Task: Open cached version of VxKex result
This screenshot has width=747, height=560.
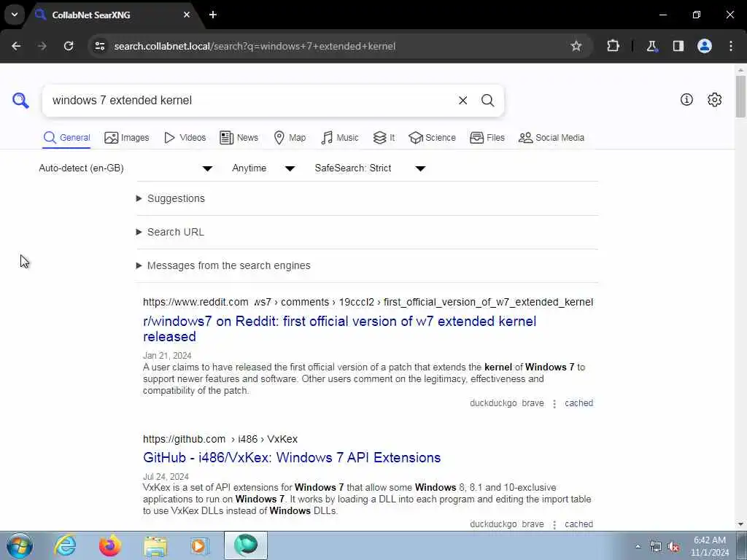Action: click(x=578, y=524)
